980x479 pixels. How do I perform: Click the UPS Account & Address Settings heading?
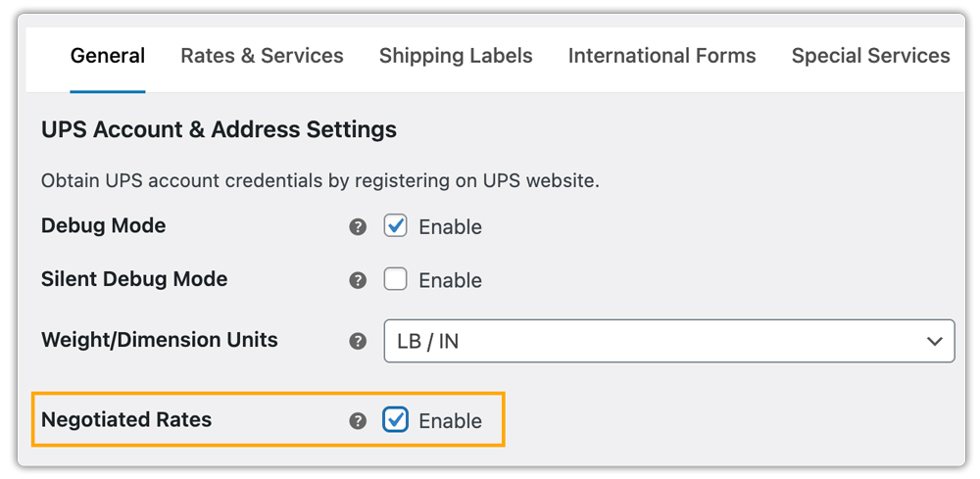[x=219, y=129]
